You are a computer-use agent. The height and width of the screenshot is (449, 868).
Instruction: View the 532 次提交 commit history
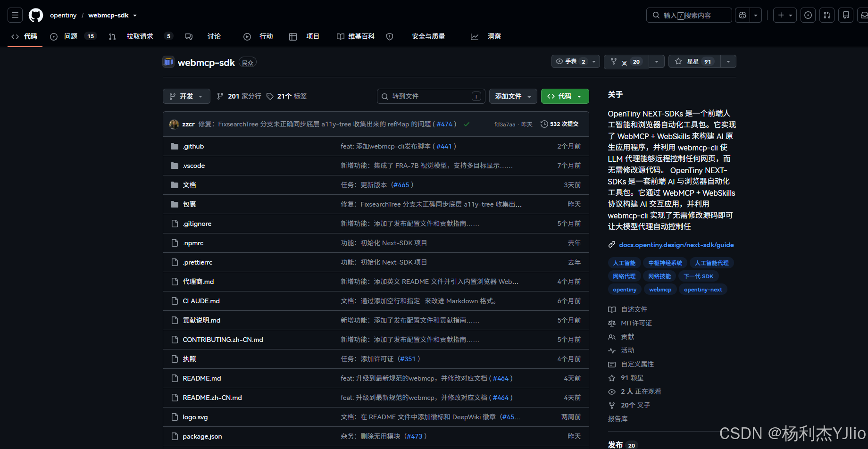559,124
